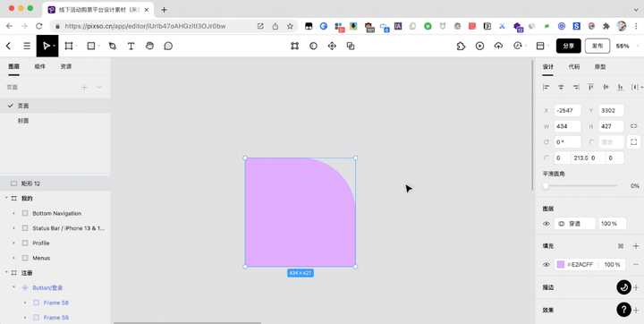Go back with the top-left arrow

8,46
